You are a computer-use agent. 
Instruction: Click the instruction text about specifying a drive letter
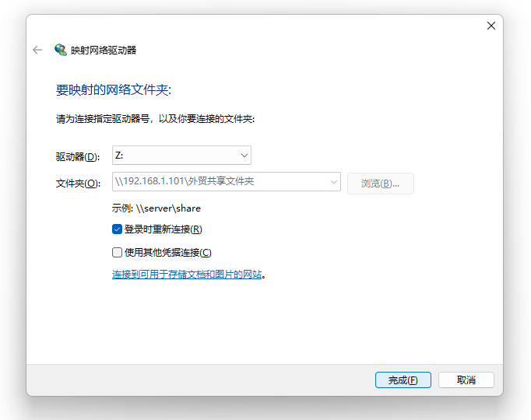[x=155, y=119]
